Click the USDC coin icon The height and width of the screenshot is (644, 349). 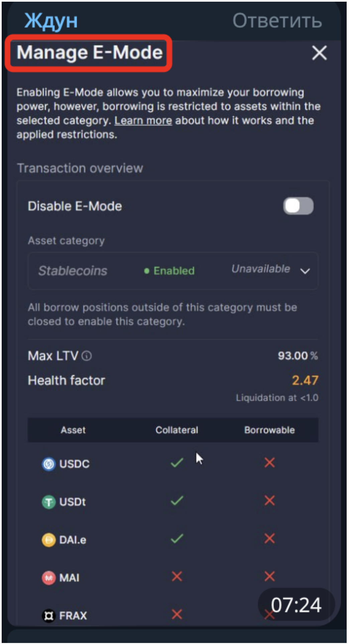click(48, 464)
